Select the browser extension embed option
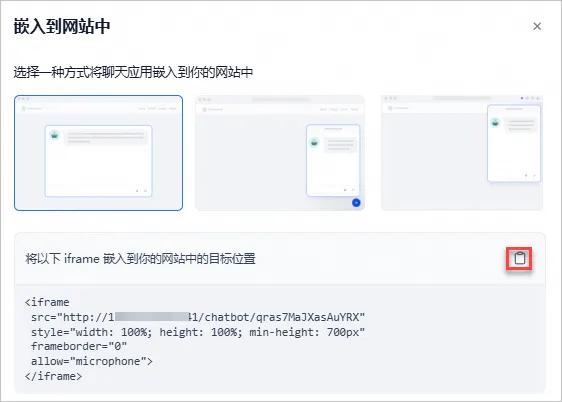This screenshot has width=562, height=402. tap(462, 153)
